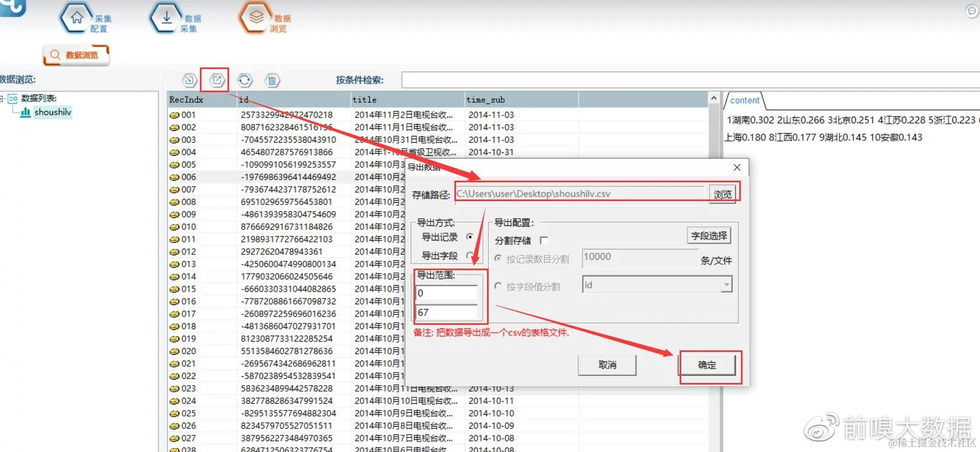Screen dimensions: 980x452
Task: Enable the 分割存储 checkbox
Action: [x=544, y=240]
